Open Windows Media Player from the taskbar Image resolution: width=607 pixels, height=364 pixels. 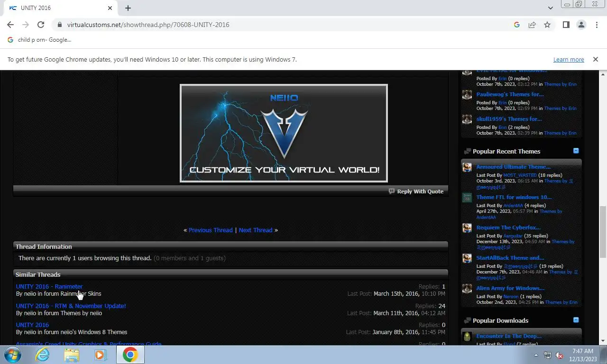click(100, 355)
